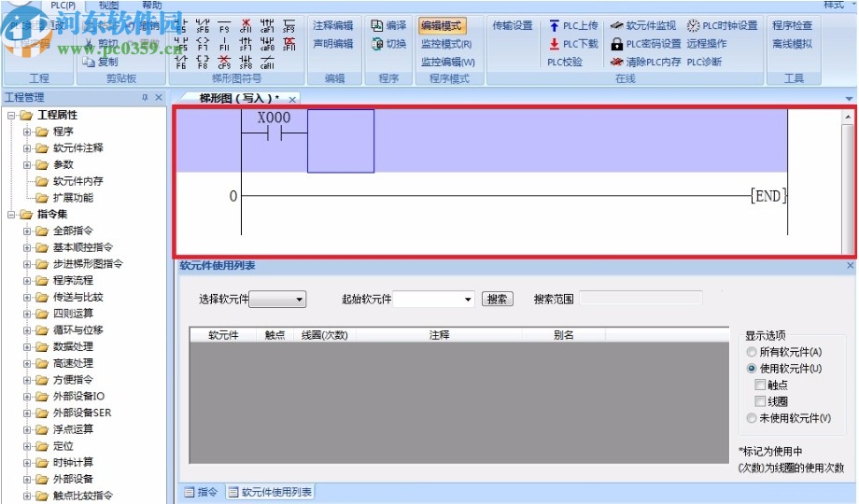Insert the F8 application instruction brackets
This screenshot has height=504, width=859.
click(x=203, y=63)
